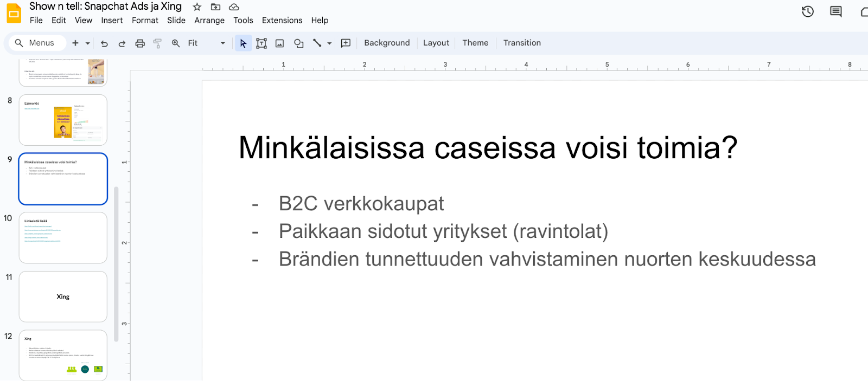Image resolution: width=868 pixels, height=381 pixels.
Task: Click the Move to folder icon
Action: tap(215, 7)
